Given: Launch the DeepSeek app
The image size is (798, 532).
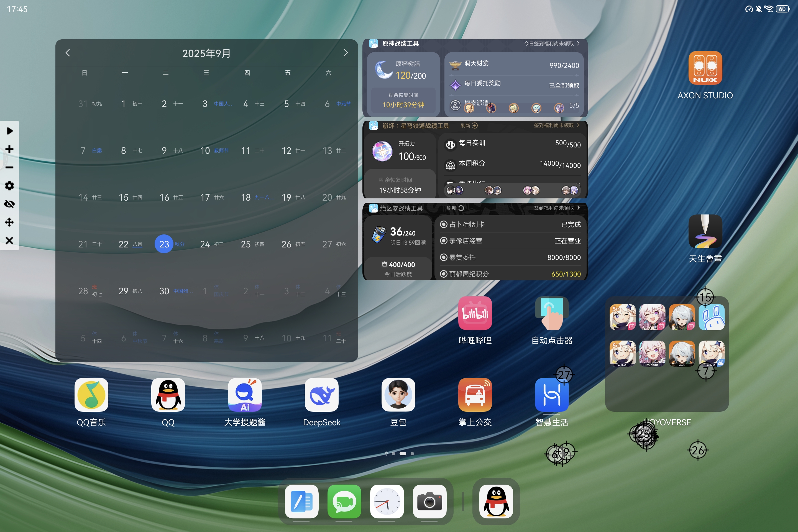Looking at the screenshot, I should pyautogui.click(x=321, y=395).
